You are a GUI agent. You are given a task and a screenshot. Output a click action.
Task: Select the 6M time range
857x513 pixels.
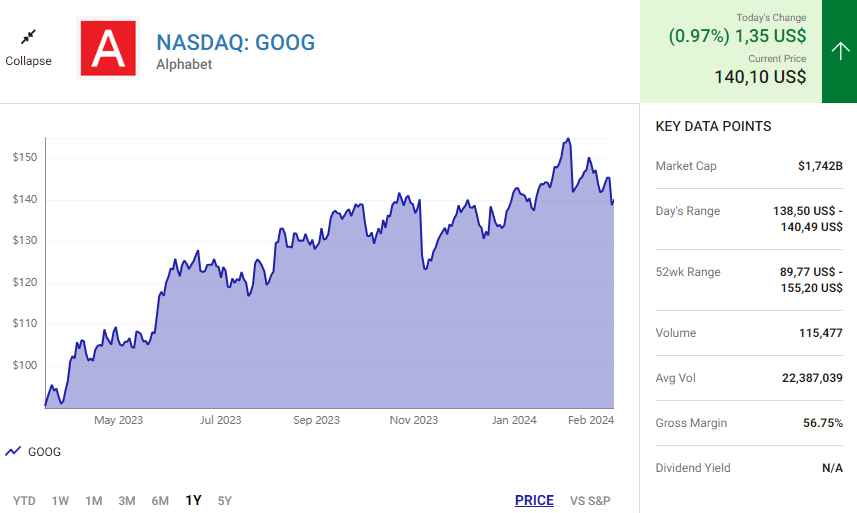click(159, 501)
